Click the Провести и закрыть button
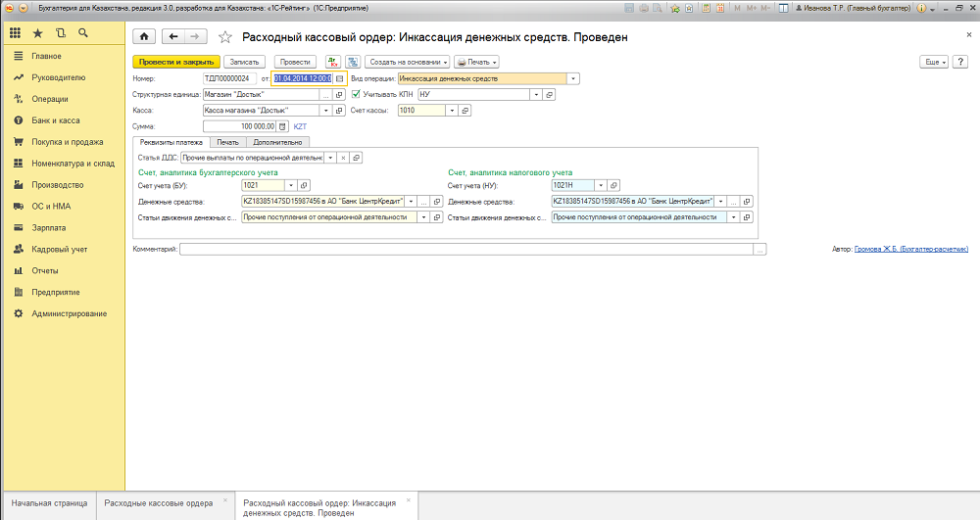980x520 pixels. point(176,62)
